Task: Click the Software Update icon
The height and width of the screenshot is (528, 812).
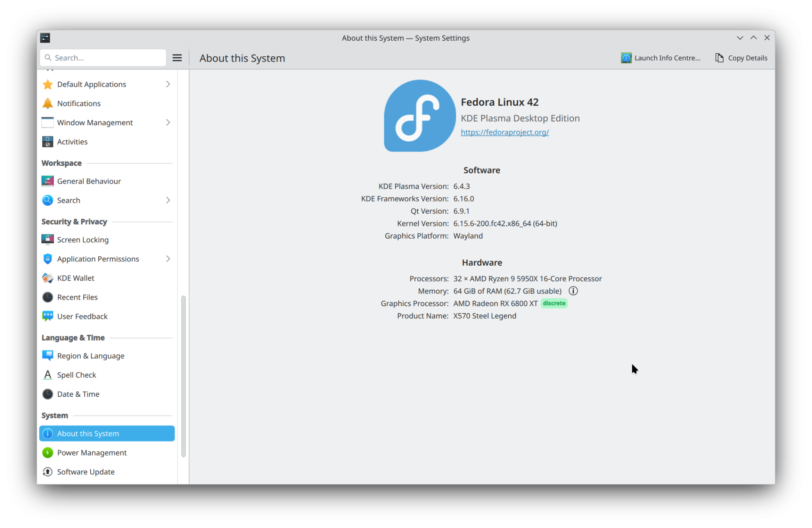Action: point(48,472)
